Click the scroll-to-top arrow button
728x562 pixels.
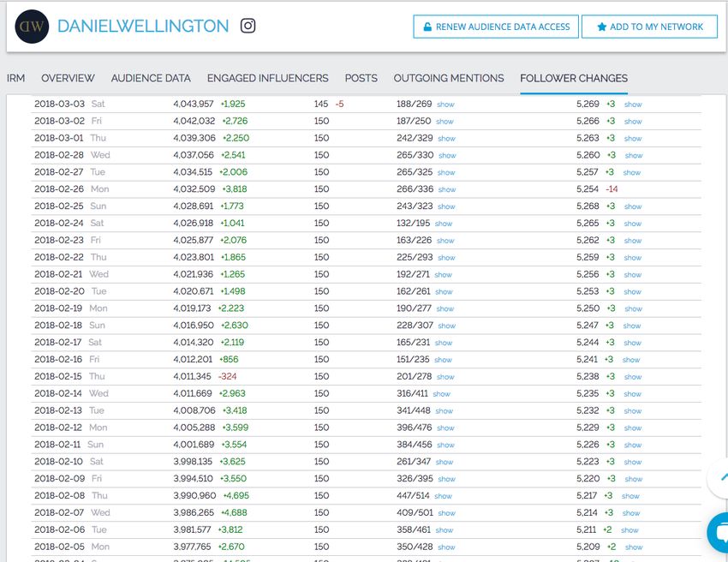point(721,477)
